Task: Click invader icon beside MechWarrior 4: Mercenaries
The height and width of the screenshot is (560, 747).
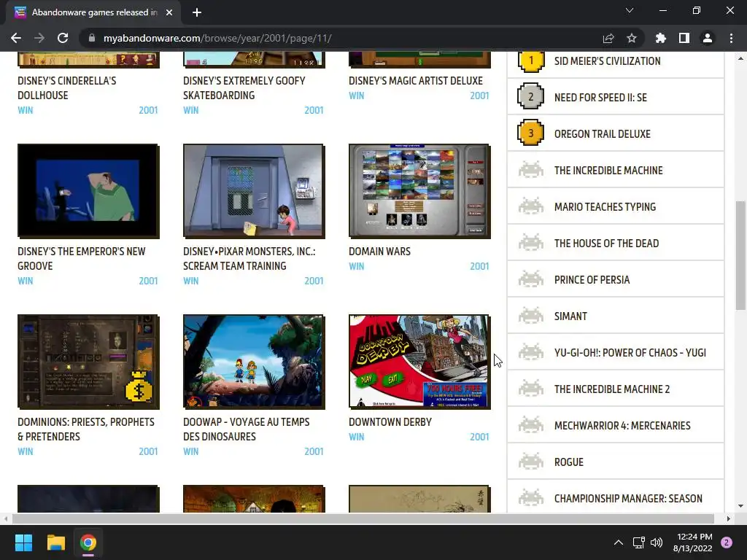Action: [531, 425]
